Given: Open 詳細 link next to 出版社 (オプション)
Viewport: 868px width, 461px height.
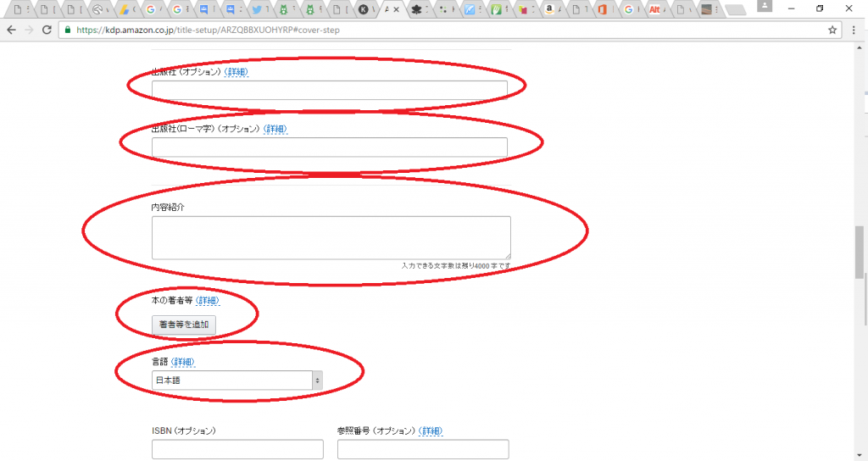Looking at the screenshot, I should click(236, 72).
